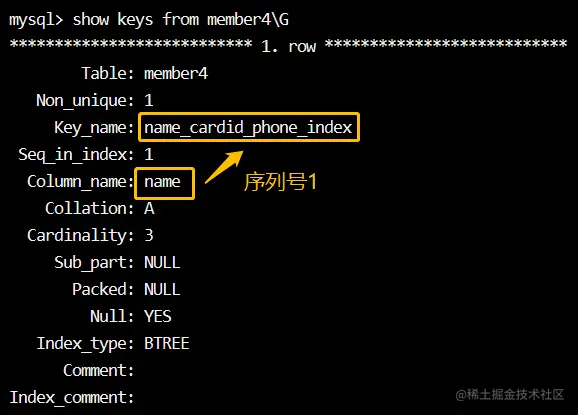Click the Comment: field label
This screenshot has width=578, height=415.
98,370
